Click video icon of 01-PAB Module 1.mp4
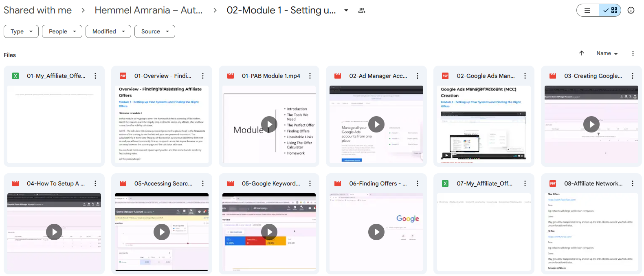Viewport: 644px width, 276px height. 231,76
